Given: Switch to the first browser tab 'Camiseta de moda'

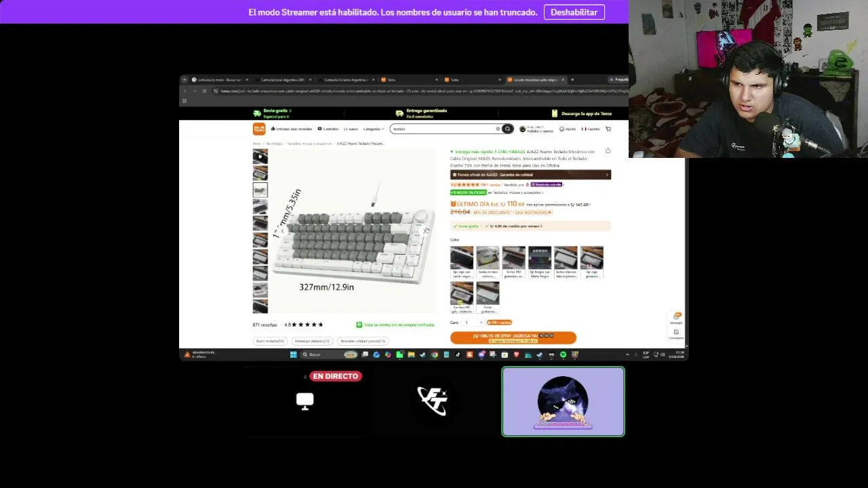Looking at the screenshot, I should [219, 79].
